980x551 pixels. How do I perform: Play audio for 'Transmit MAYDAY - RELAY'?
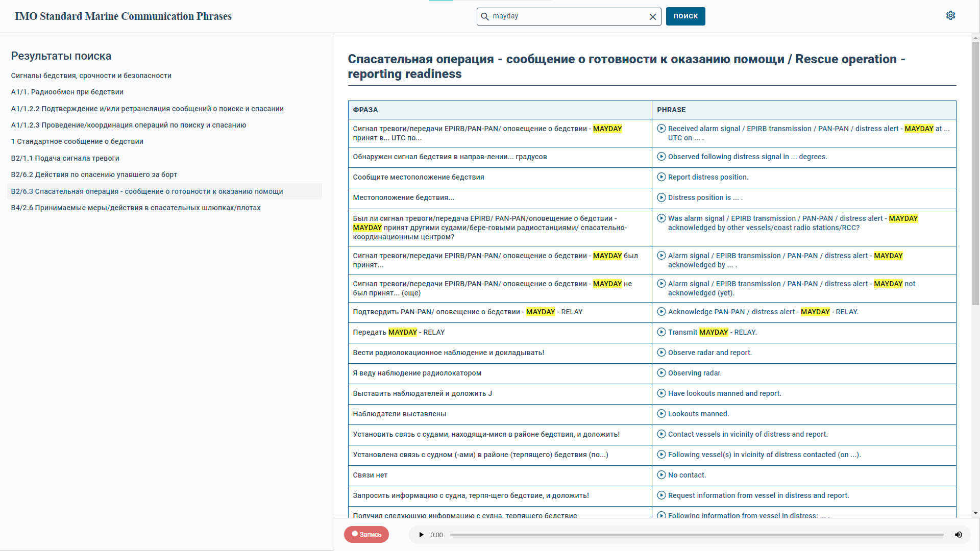(x=661, y=332)
